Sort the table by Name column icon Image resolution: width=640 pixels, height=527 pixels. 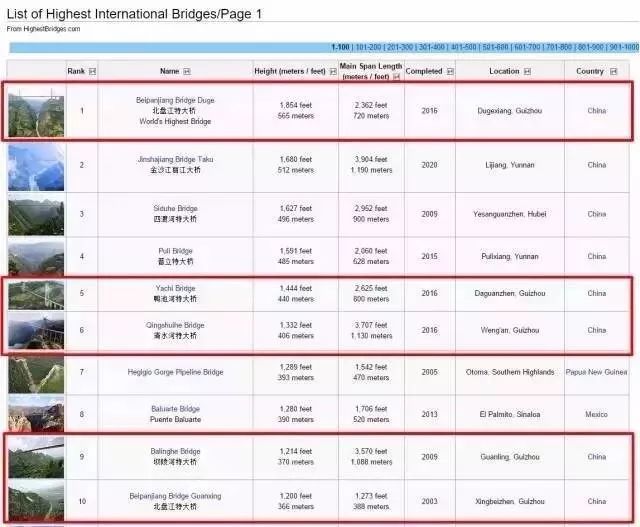click(x=187, y=72)
